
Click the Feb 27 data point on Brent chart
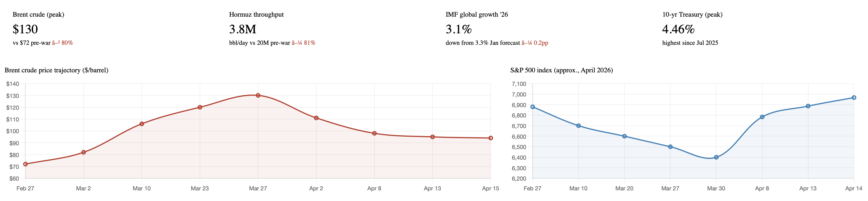click(25, 164)
